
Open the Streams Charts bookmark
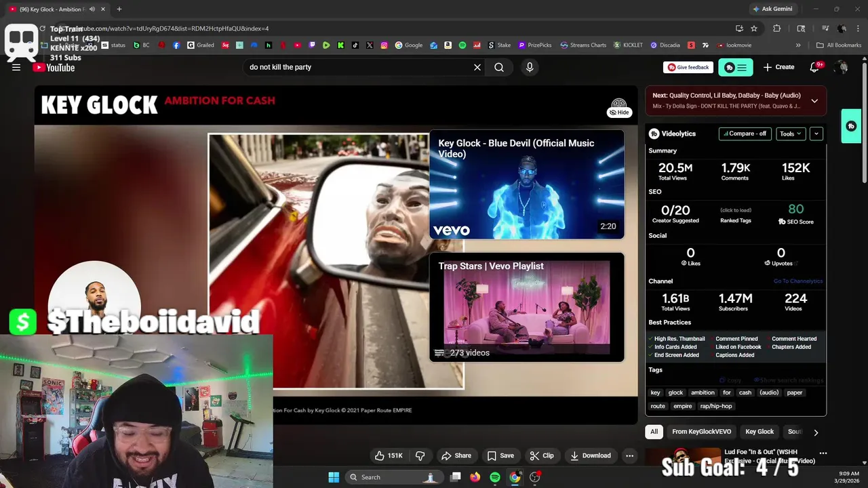point(583,45)
